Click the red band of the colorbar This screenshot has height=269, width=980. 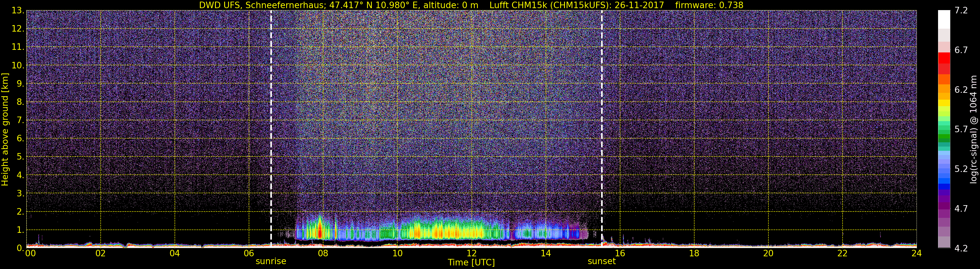pos(944,63)
